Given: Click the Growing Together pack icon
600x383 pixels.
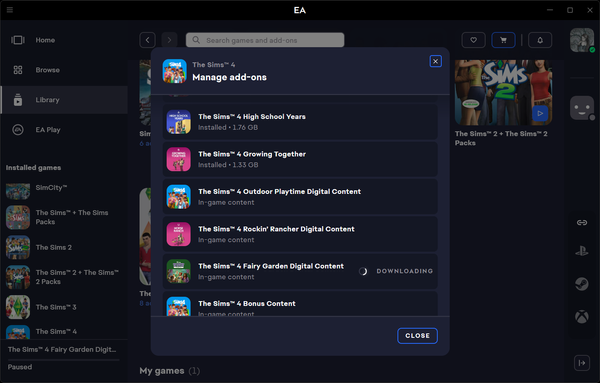Looking at the screenshot, I should coord(179,159).
